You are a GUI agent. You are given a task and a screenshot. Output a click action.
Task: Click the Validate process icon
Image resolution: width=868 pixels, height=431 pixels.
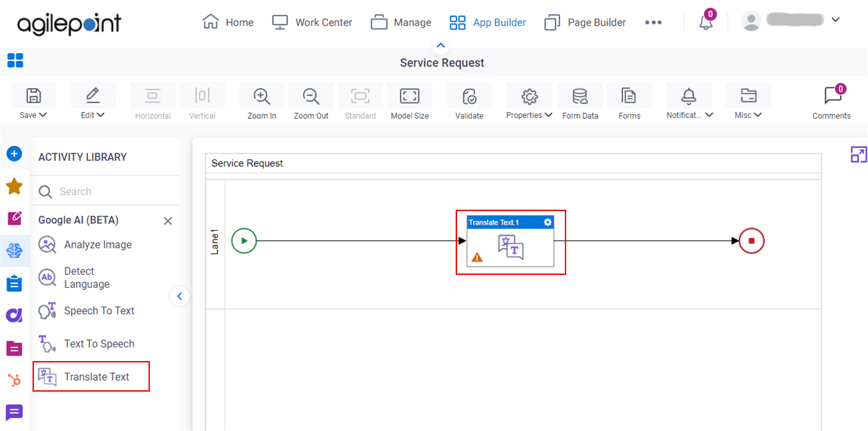469,96
